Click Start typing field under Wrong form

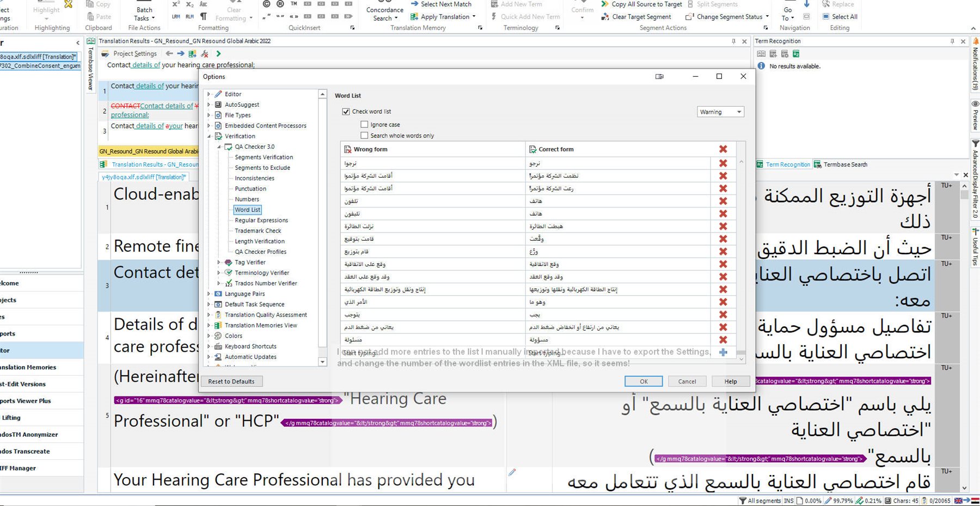tap(433, 353)
